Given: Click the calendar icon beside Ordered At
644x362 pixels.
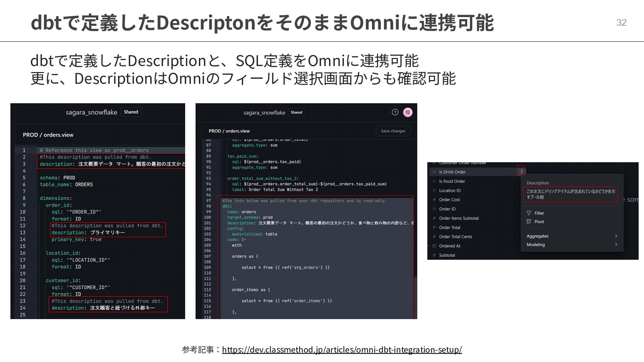Looking at the screenshot, I should click(x=434, y=246).
